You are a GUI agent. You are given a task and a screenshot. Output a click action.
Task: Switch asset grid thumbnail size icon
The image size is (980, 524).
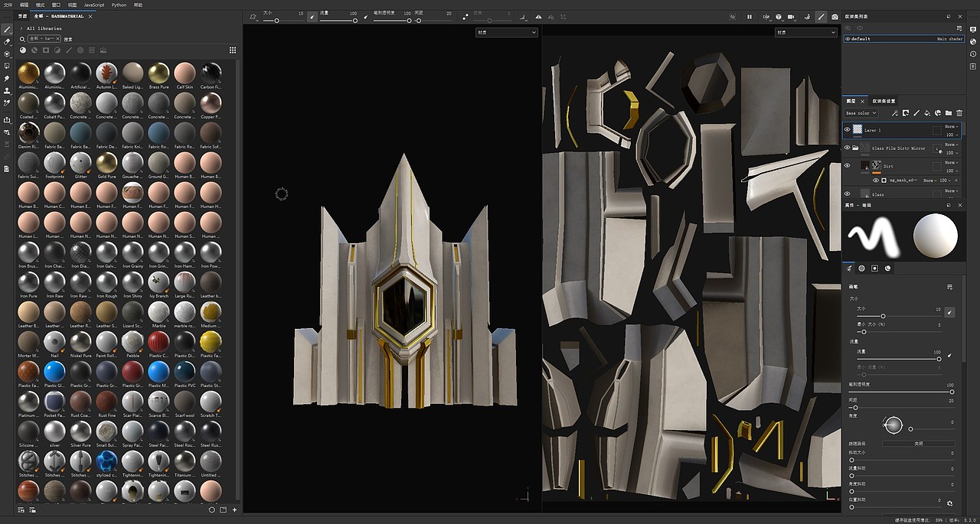point(233,50)
